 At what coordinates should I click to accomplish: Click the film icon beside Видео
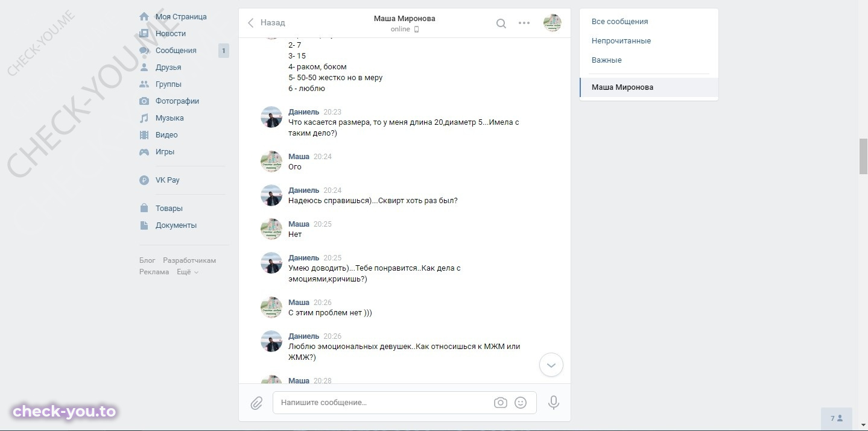pyautogui.click(x=144, y=135)
